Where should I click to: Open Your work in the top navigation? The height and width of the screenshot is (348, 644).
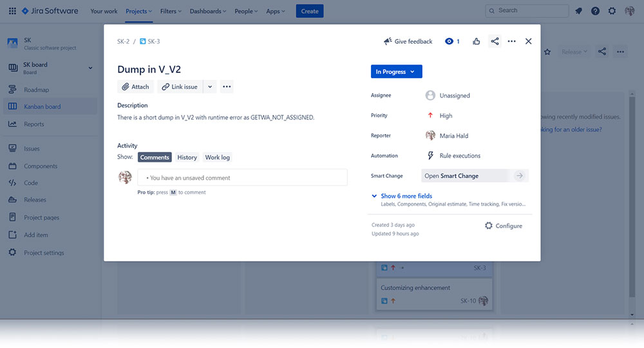104,11
